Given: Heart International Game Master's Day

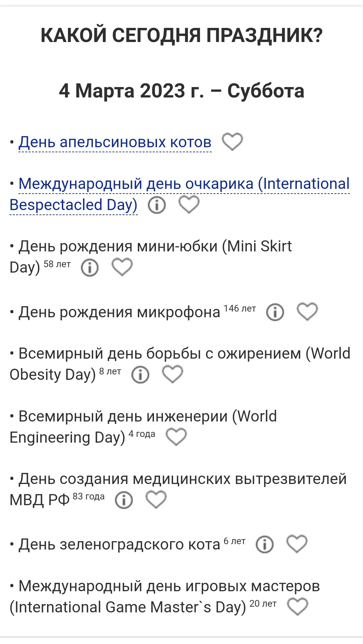Looking at the screenshot, I should (x=297, y=607).
